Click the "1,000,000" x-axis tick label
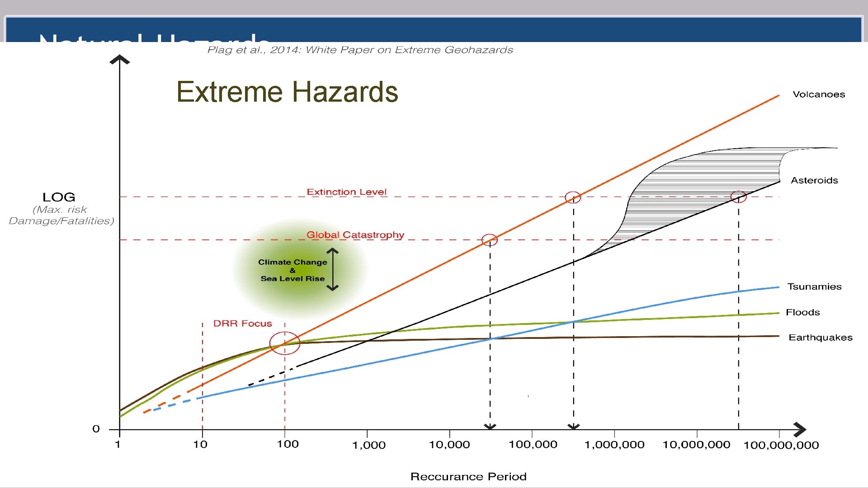Viewport: 868px width, 488px height. (614, 445)
